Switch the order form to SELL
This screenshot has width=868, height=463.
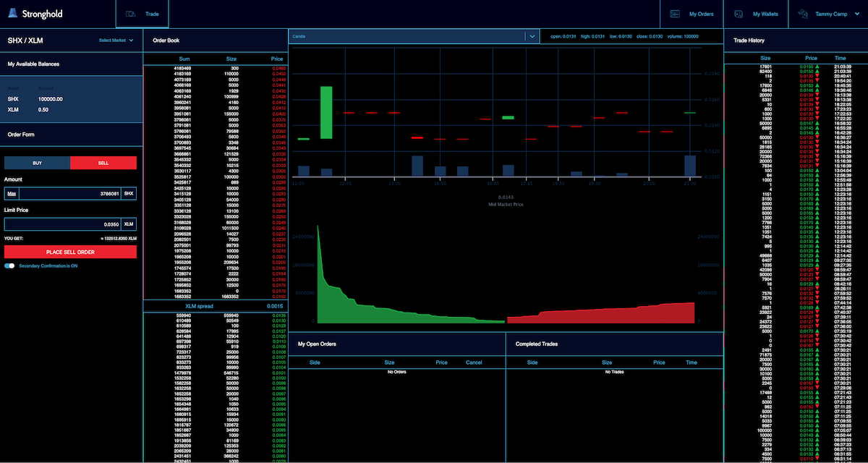click(103, 163)
